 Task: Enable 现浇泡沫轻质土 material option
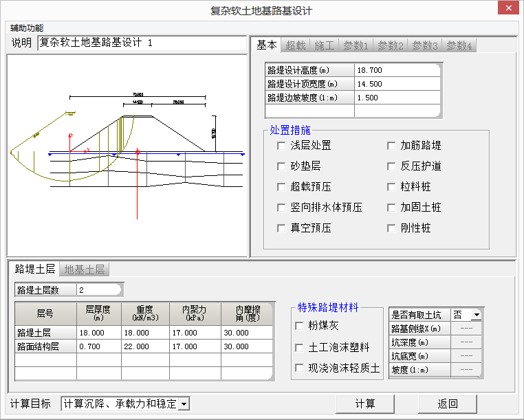pyautogui.click(x=299, y=368)
